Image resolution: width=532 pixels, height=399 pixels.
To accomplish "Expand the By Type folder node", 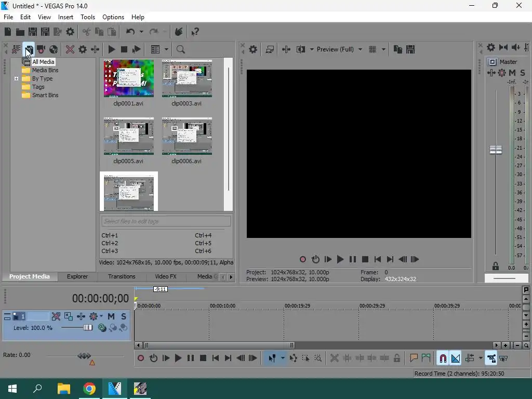I will pos(16,79).
